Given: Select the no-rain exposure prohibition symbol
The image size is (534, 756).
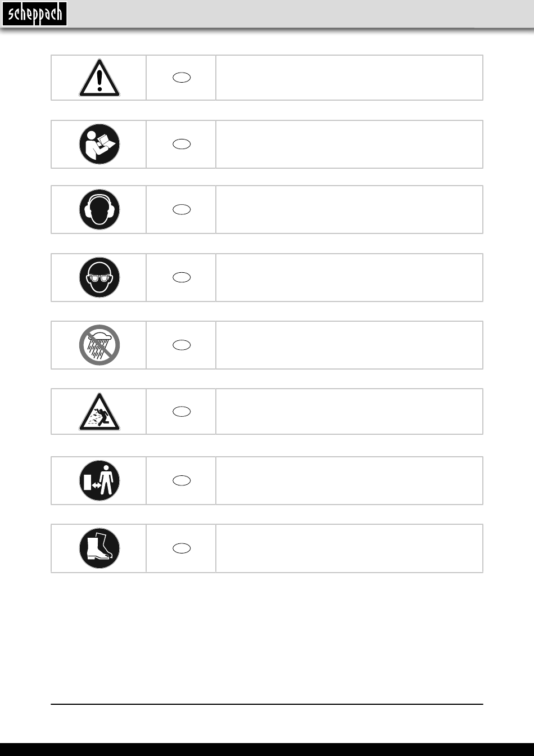Looking at the screenshot, I should (99, 345).
